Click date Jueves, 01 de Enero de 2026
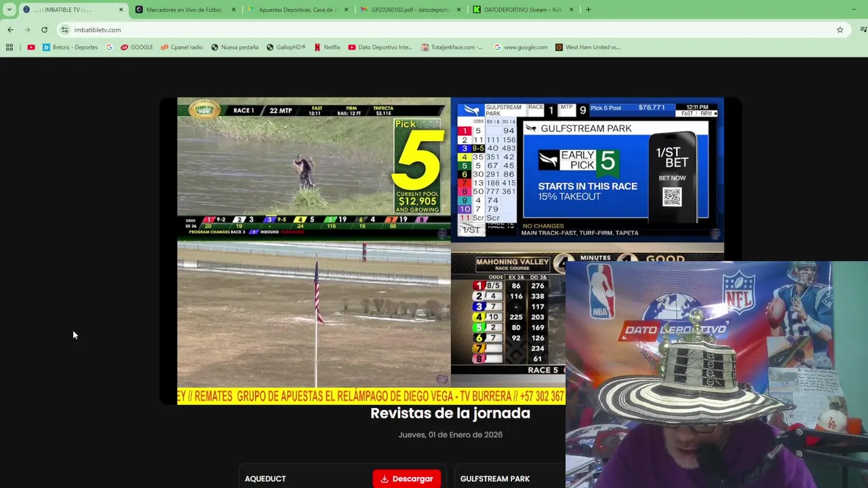This screenshot has width=868, height=488. coord(450,434)
